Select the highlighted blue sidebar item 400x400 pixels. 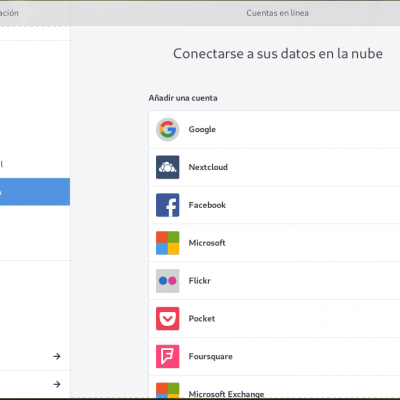click(x=35, y=192)
